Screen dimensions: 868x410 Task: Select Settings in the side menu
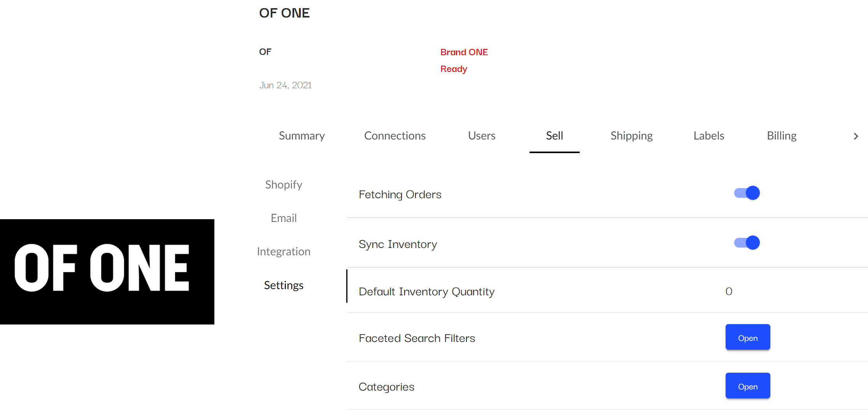point(284,285)
